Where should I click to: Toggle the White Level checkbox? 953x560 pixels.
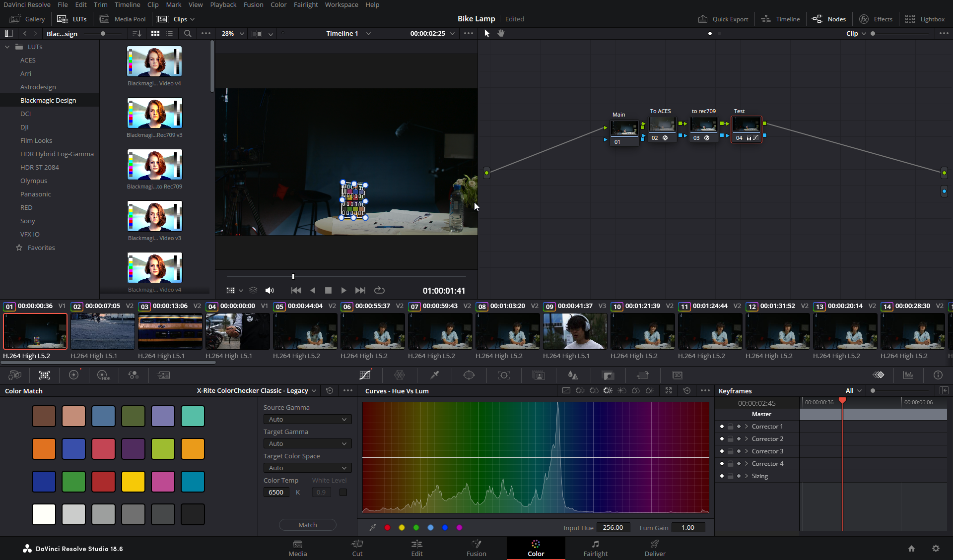click(343, 492)
